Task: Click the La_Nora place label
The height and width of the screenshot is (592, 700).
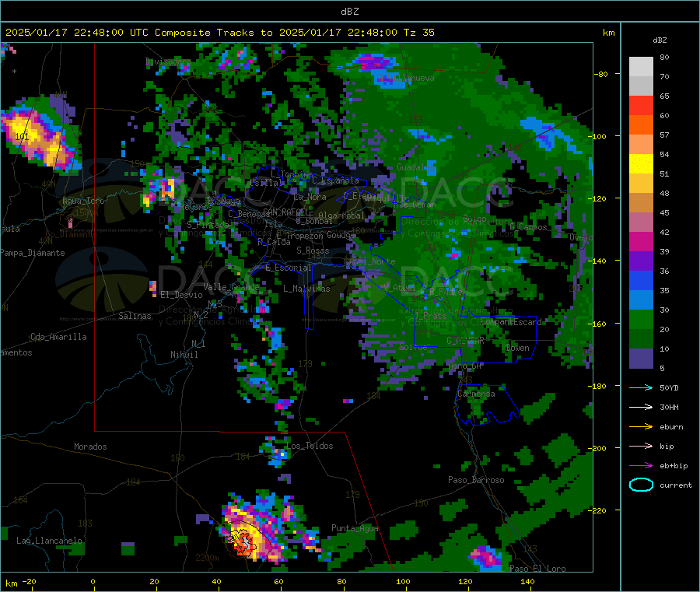Action: [310, 197]
